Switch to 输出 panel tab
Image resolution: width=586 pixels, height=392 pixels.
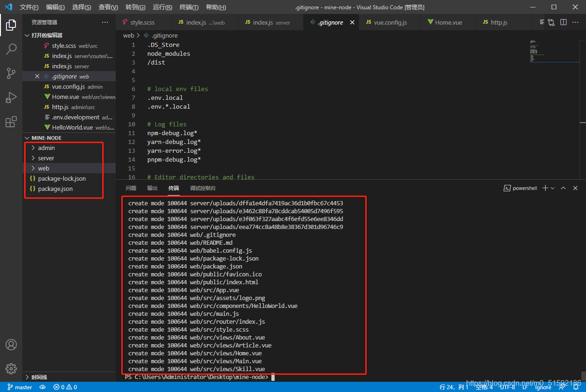coord(152,188)
